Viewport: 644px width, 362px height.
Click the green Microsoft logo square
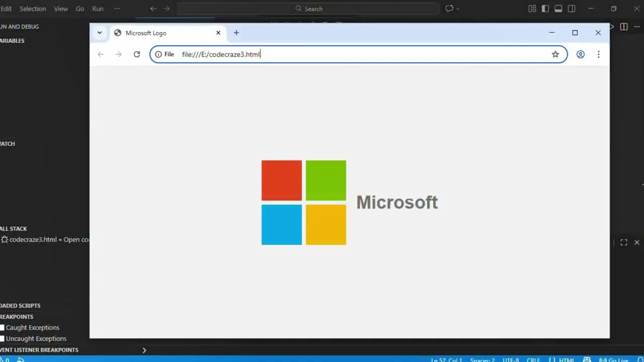pos(326,180)
